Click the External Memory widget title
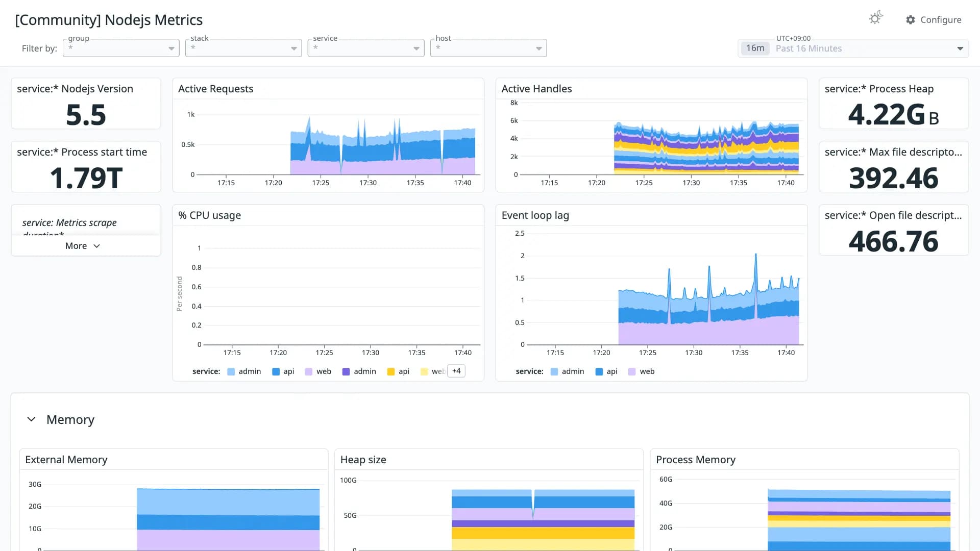Screen dimensions: 980x551 pyautogui.click(x=66, y=460)
